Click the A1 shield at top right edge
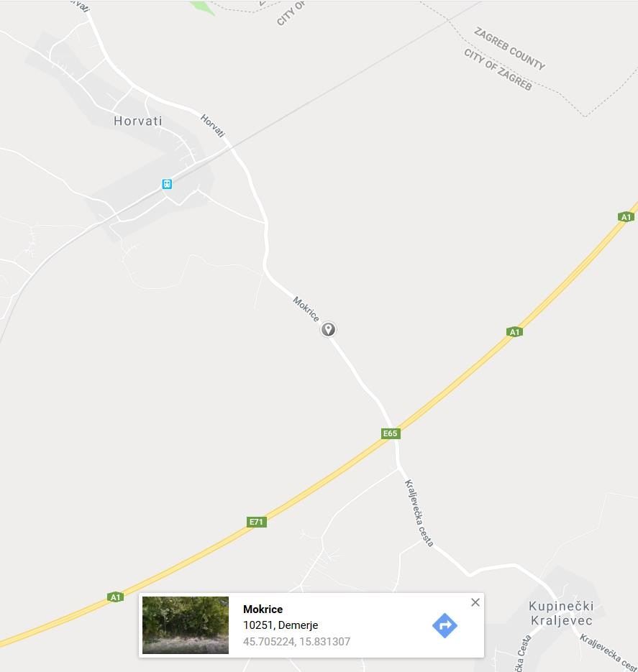This screenshot has width=638, height=672. pyautogui.click(x=626, y=217)
